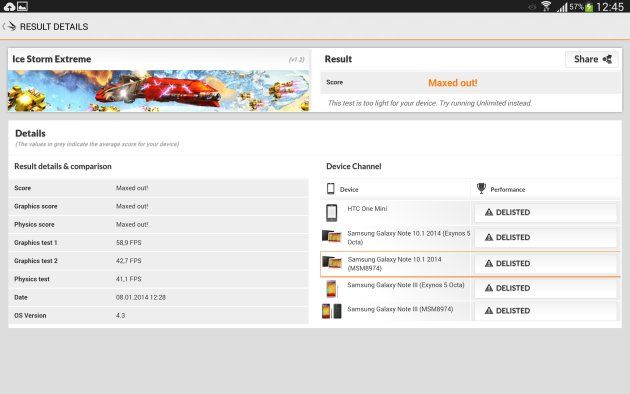Open DELISTED box for Note 10.1 2014 Exynos
The width and height of the screenshot is (630, 394).
pos(545,237)
